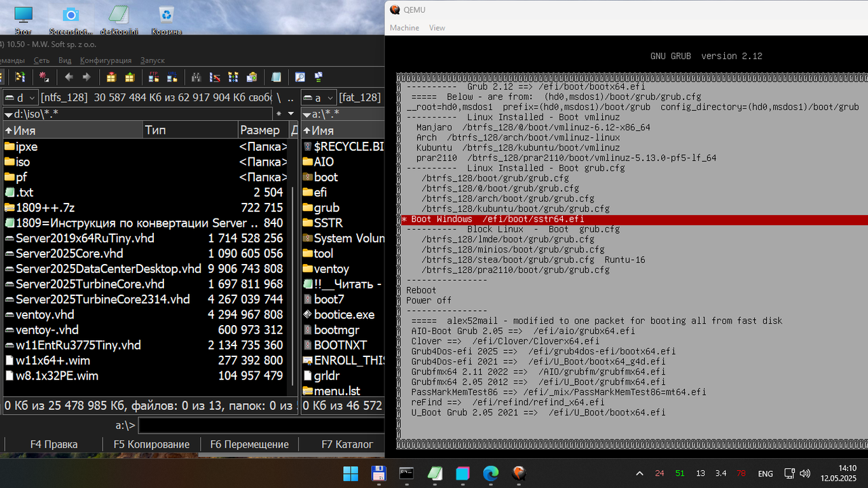Open URL new FTP connection icon

click(172, 77)
